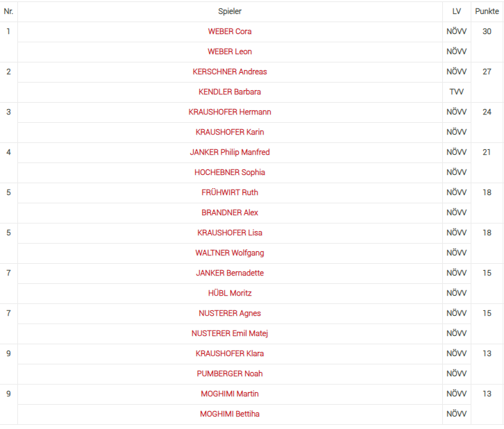Open KRAUSHOFER Klara player page

230,353
